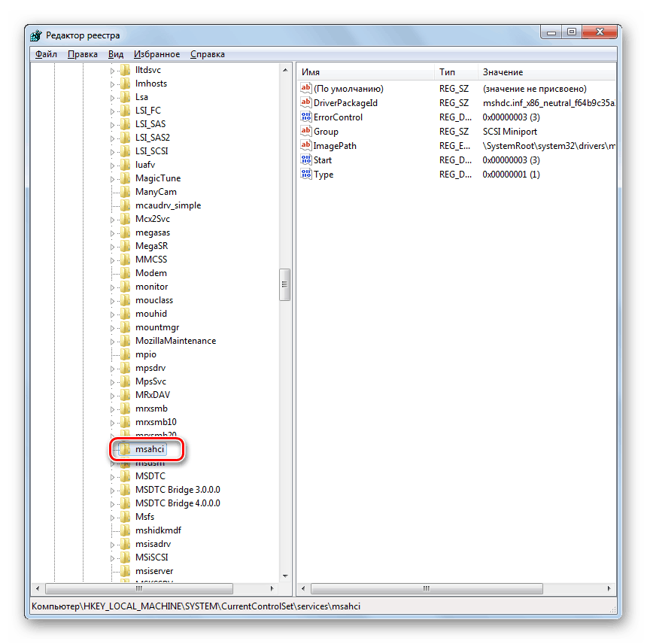
Task: Select the mountmgr tree key
Action: (157, 327)
